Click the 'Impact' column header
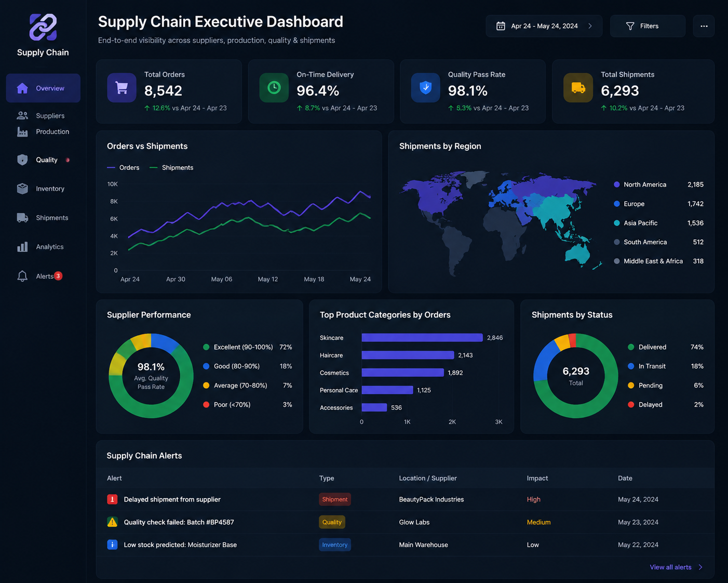 537,478
